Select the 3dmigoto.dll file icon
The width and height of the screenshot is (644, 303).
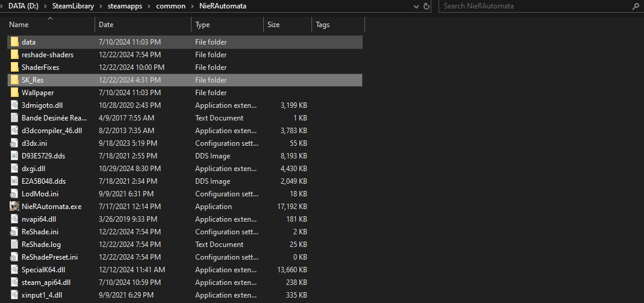tap(15, 105)
